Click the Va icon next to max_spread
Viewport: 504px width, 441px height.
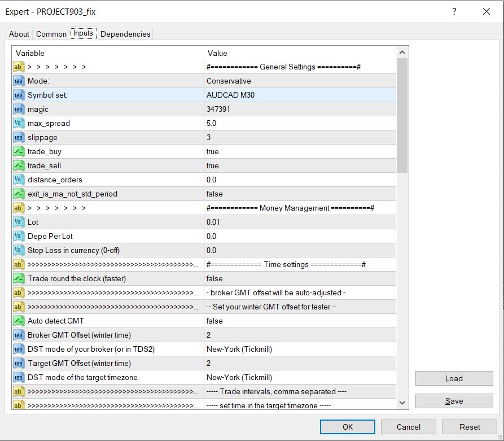19,123
